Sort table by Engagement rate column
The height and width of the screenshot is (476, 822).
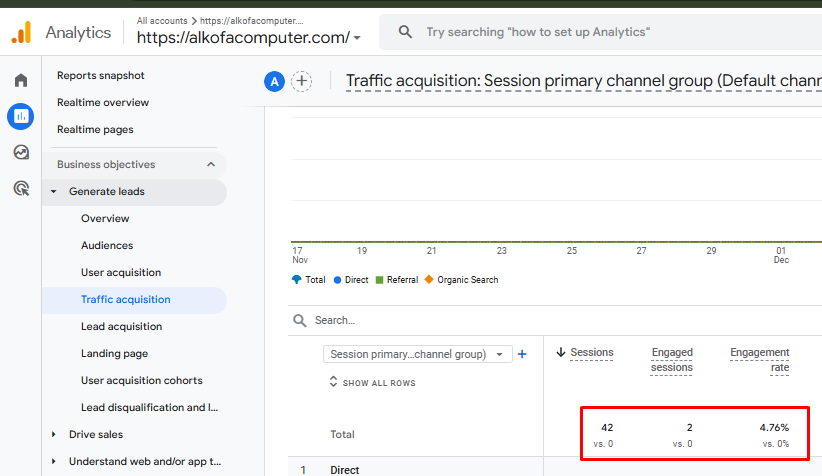pyautogui.click(x=759, y=359)
